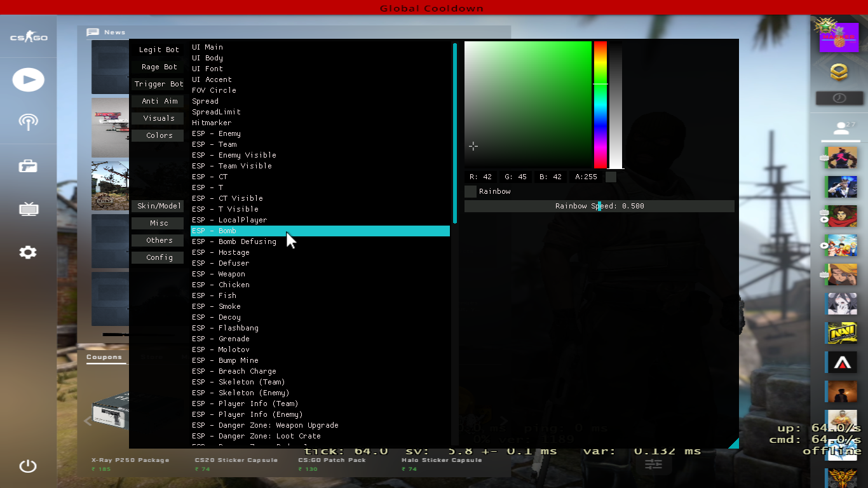Click the menu resize corner handle
Viewport: 868px width, 488px height.
click(734, 444)
